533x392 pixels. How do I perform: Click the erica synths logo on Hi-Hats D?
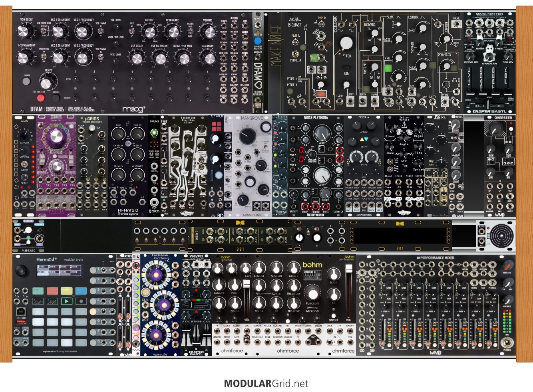click(128, 214)
